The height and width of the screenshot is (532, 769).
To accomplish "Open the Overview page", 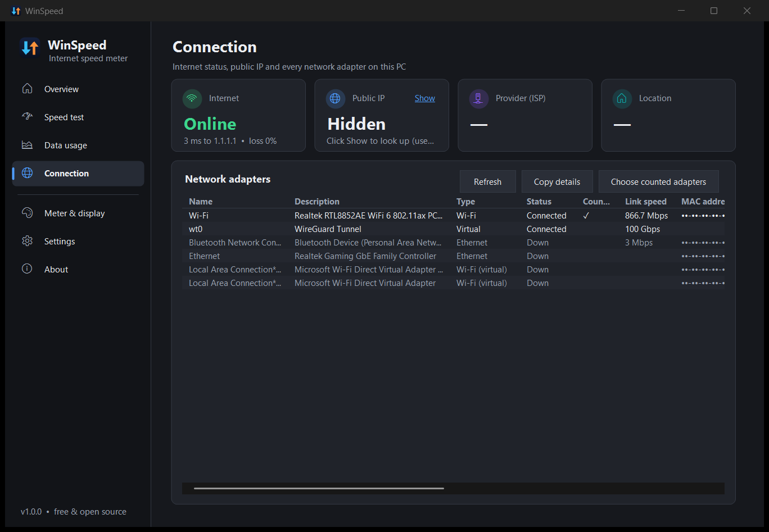I will pyautogui.click(x=78, y=89).
